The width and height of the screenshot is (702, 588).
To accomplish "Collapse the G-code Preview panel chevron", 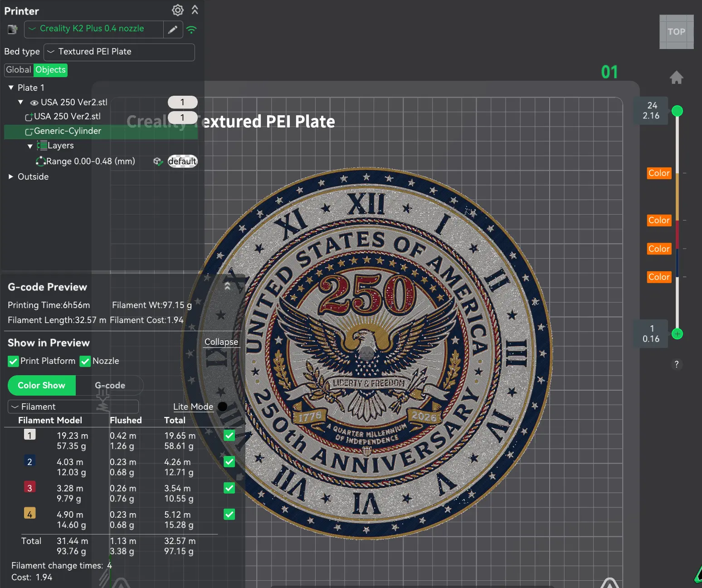I will (228, 286).
